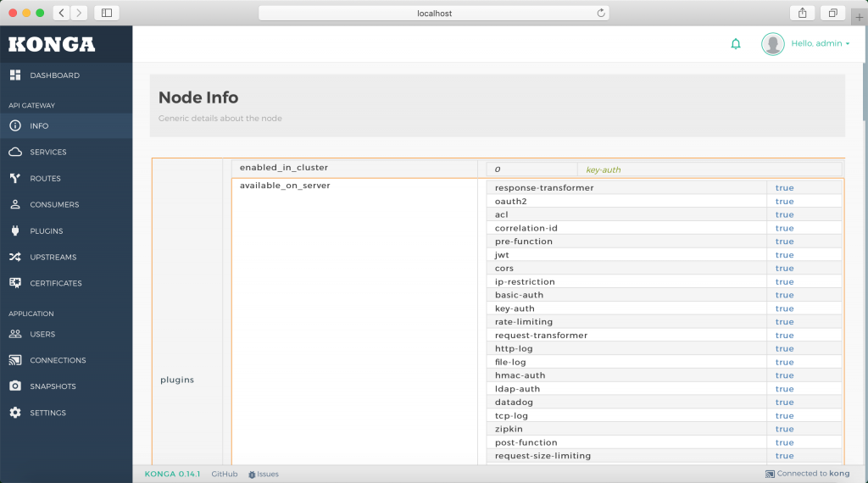Click the admin avatar image
The image size is (868, 483).
[x=773, y=44]
